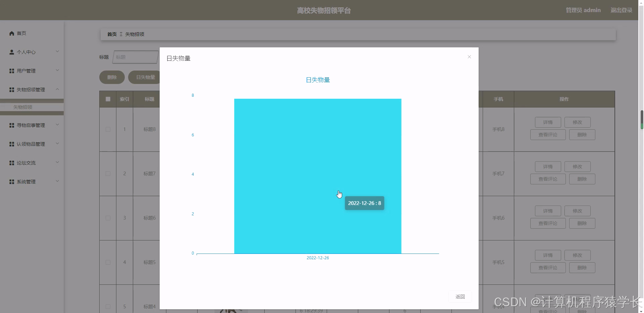Check the checkbox for row 标题8
Image resolution: width=644 pixels, height=313 pixels.
(107, 129)
